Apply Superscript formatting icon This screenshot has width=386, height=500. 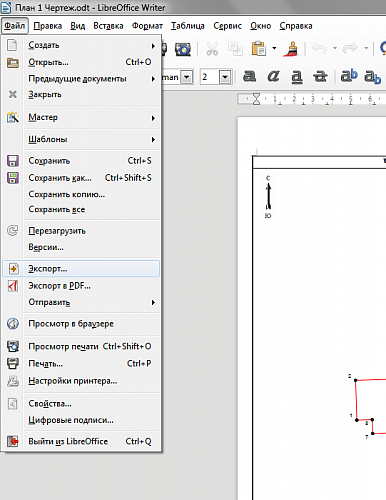point(349,76)
